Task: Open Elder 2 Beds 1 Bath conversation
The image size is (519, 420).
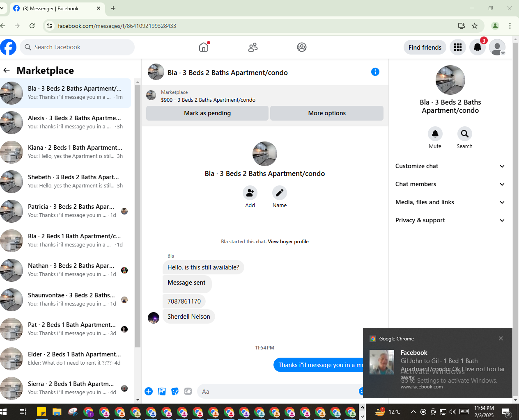Action: (66, 358)
